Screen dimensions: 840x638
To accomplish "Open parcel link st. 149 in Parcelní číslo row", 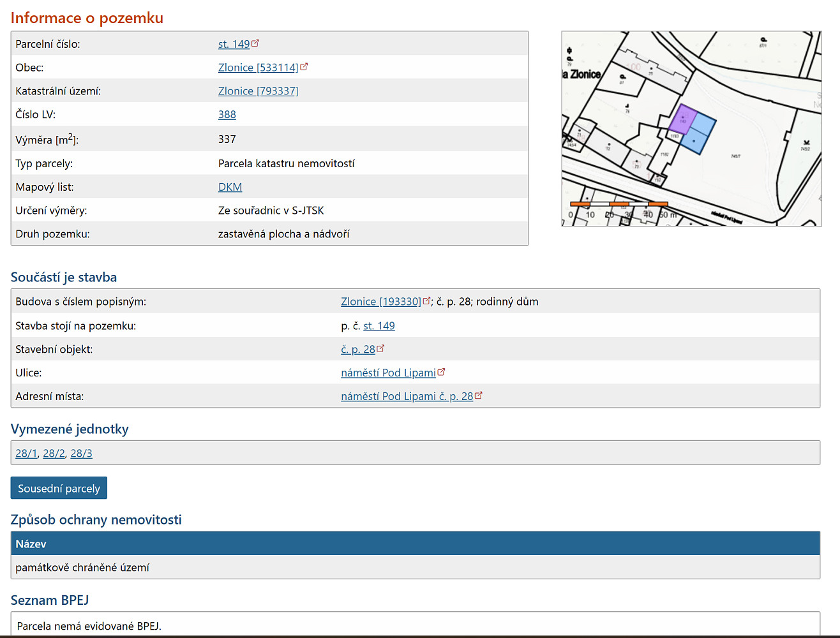I will pyautogui.click(x=234, y=44).
